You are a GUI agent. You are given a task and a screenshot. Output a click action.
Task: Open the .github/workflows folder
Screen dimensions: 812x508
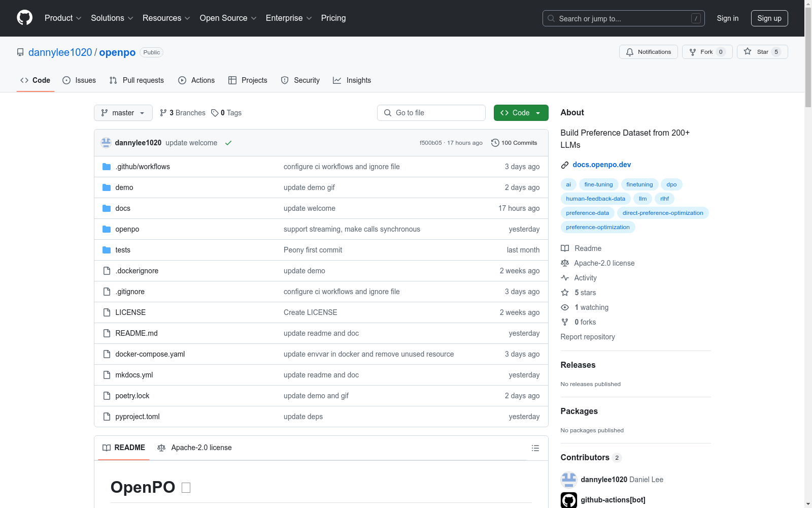[x=143, y=167]
